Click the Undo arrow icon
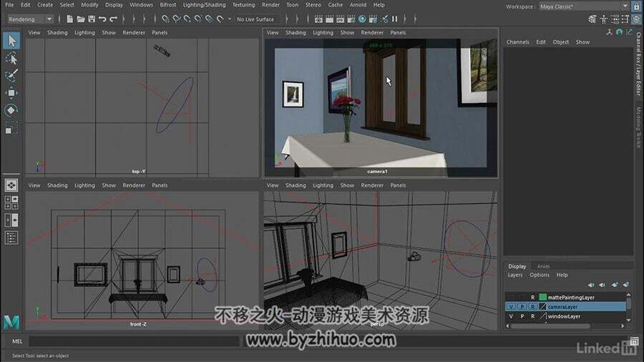 pyautogui.click(x=102, y=19)
